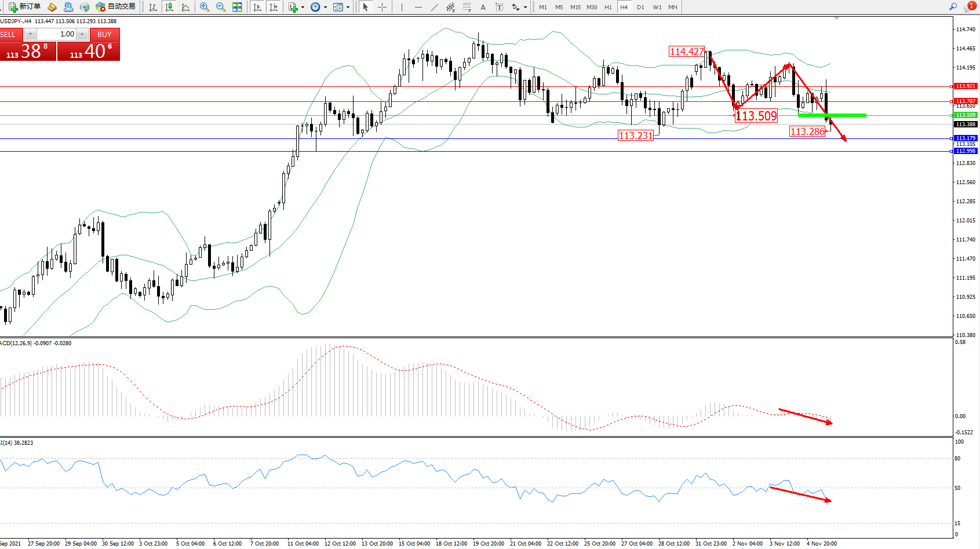Select the crosshair tool
980x549 pixels.
(x=382, y=7)
